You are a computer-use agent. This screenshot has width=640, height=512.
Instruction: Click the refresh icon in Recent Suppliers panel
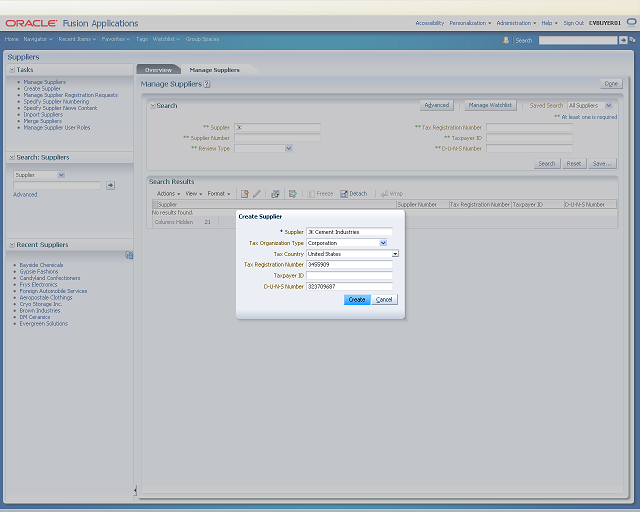tap(129, 255)
